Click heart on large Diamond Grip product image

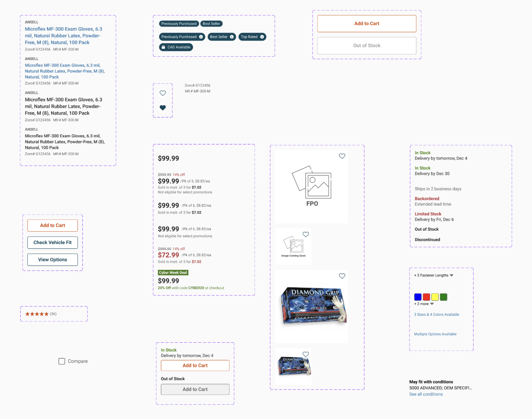coord(342,276)
